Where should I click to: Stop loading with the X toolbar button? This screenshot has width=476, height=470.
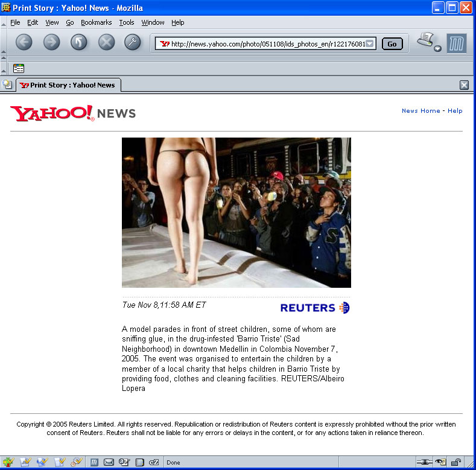pyautogui.click(x=106, y=42)
